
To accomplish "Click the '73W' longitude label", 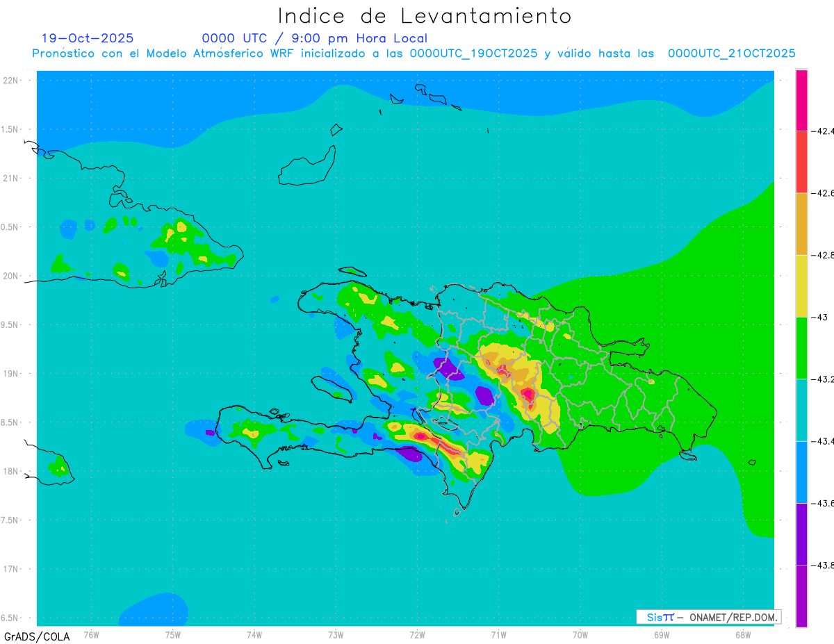I will click(336, 634).
